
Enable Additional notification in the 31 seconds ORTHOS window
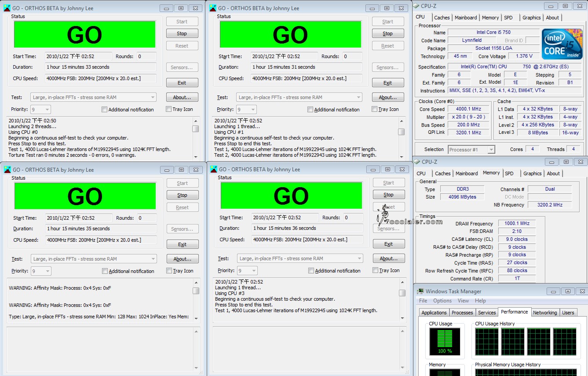click(310, 109)
